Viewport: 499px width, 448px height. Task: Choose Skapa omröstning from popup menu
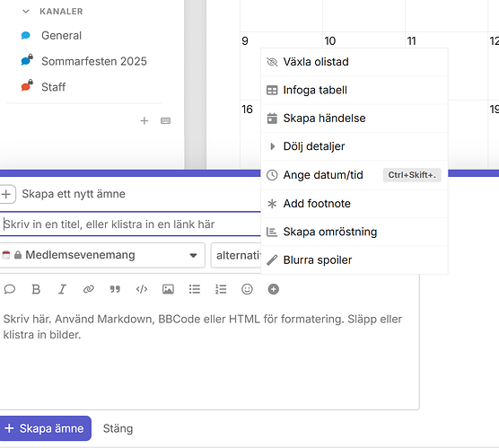click(355, 232)
